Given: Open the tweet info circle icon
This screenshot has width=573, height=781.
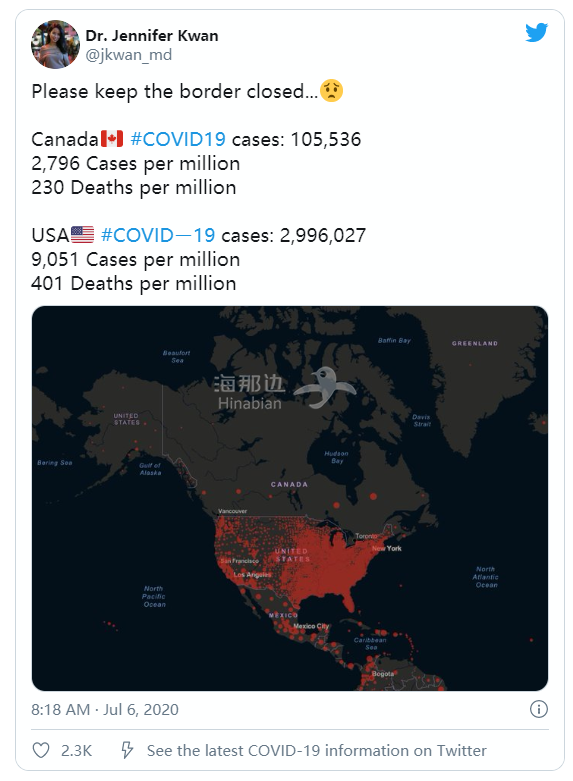Looking at the screenshot, I should tap(539, 709).
